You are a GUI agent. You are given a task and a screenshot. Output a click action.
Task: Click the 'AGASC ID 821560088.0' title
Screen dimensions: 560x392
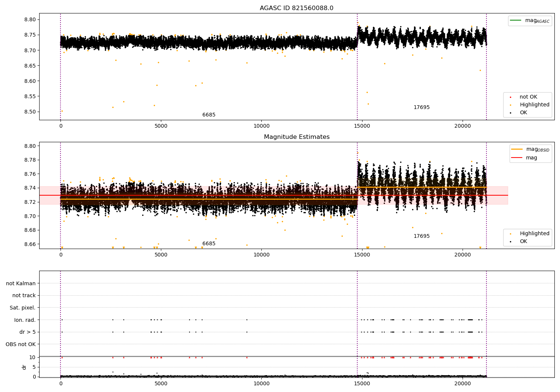point(296,8)
